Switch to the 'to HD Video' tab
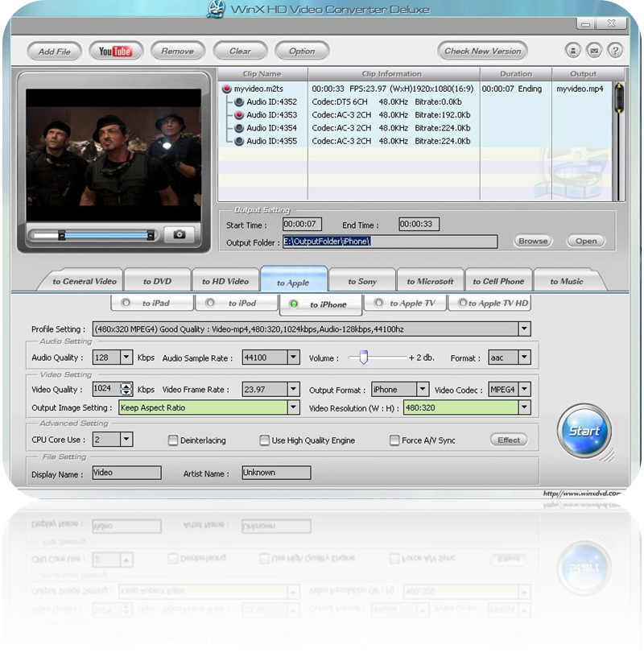The image size is (644, 653). click(225, 281)
